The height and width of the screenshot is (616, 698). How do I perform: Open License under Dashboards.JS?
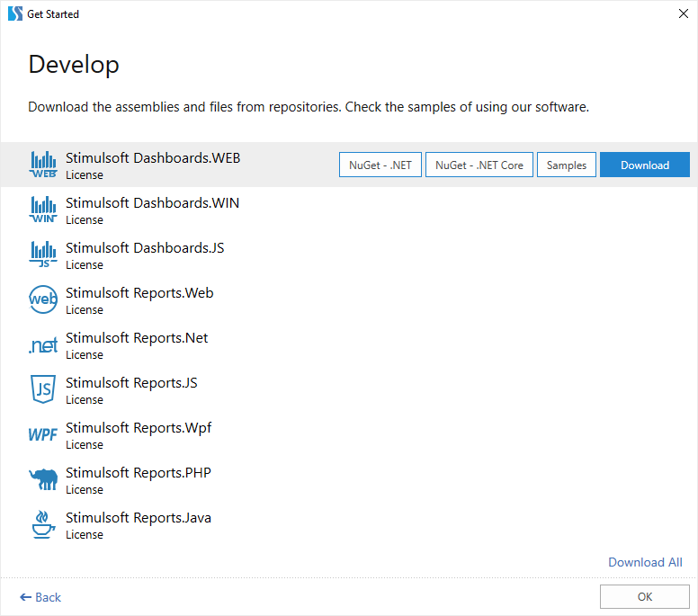point(85,264)
